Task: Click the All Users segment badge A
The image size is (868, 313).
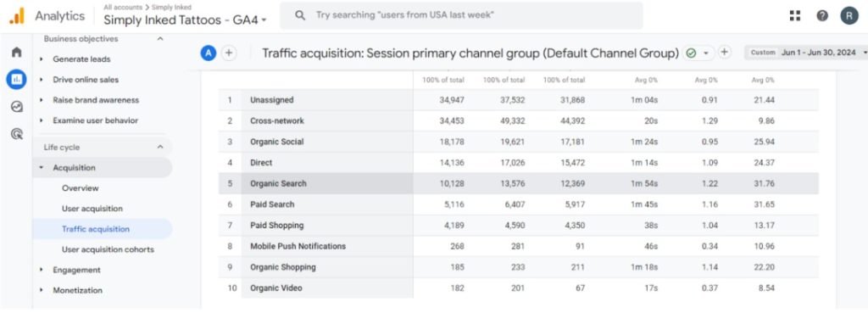Action: pos(209,53)
